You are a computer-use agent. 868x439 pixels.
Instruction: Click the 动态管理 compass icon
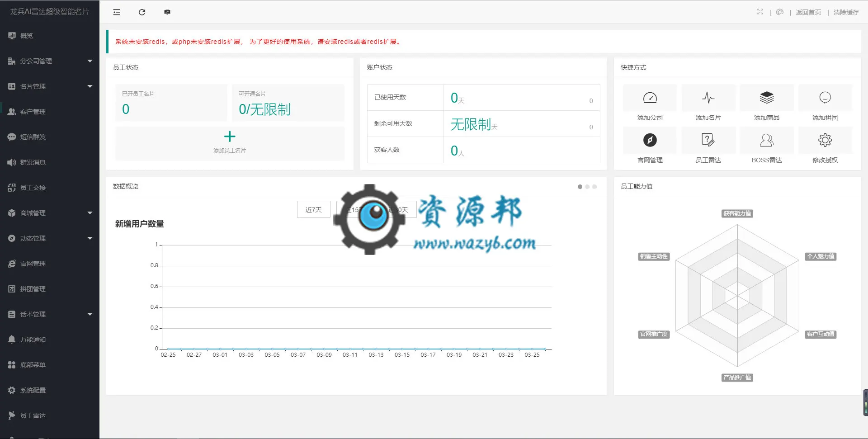point(12,238)
